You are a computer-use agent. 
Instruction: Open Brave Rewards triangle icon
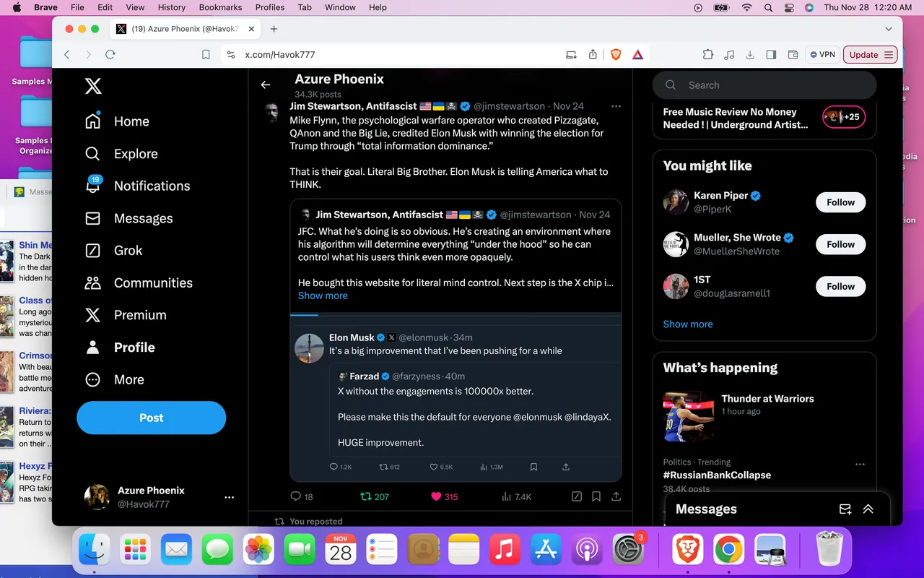(x=637, y=54)
